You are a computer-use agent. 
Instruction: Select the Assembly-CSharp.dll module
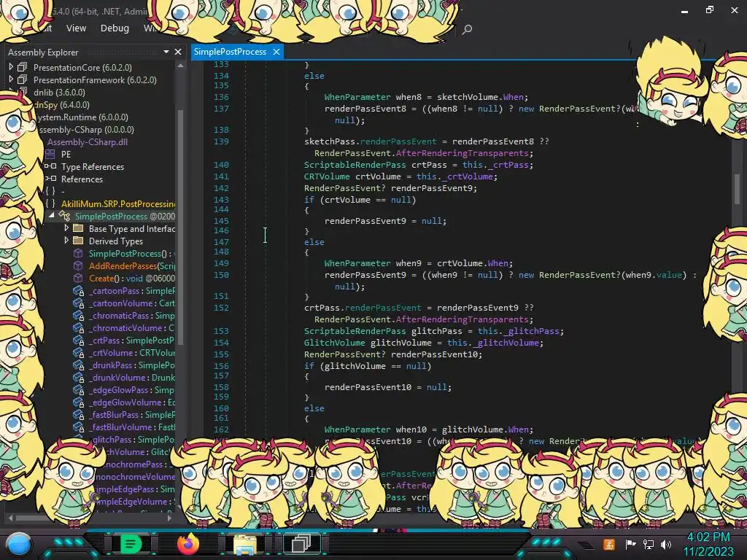tap(88, 142)
